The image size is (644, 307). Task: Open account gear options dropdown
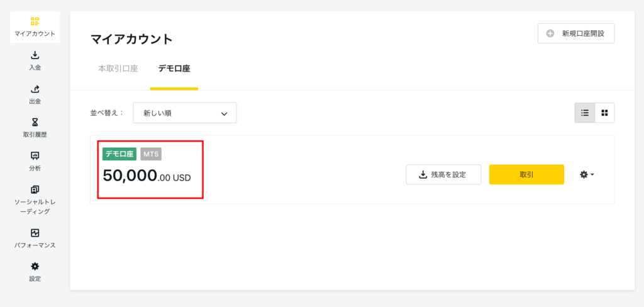587,175
